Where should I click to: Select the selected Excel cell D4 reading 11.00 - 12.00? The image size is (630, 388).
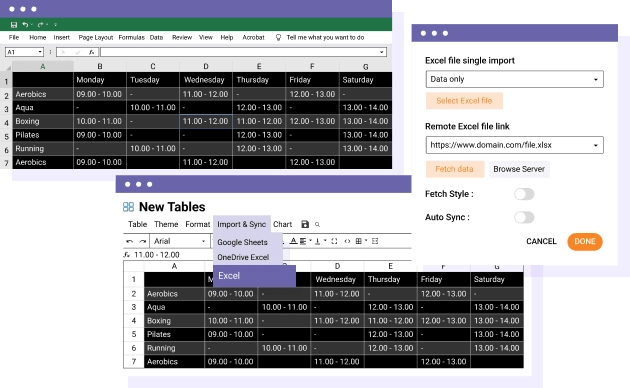pyautogui.click(x=206, y=121)
